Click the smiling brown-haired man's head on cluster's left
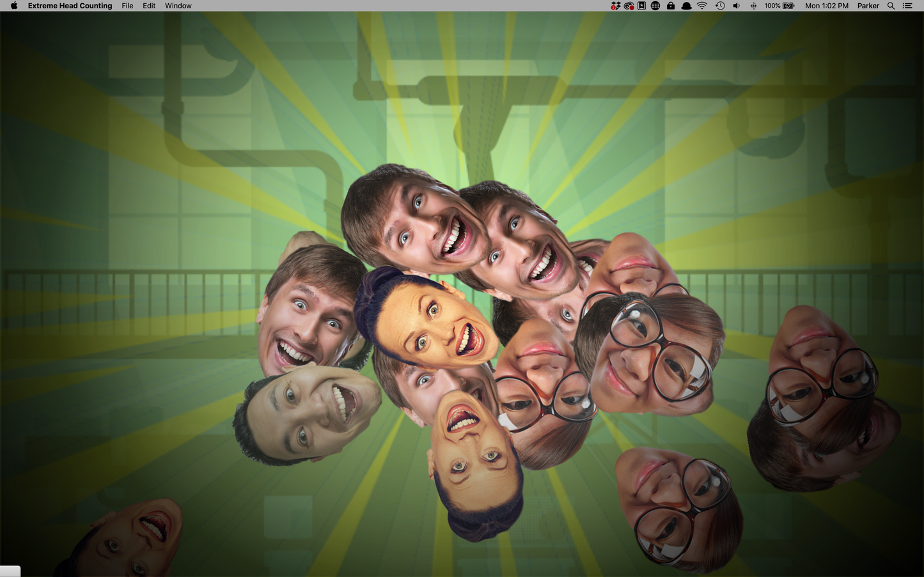Screen dimensions: 924x577 pyautogui.click(x=311, y=310)
